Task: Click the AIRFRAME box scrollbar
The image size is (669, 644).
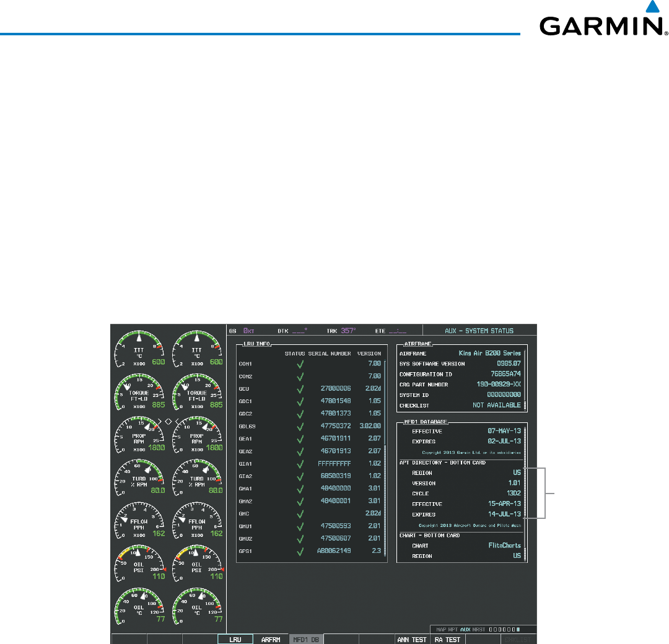Action: pyautogui.click(x=525, y=379)
